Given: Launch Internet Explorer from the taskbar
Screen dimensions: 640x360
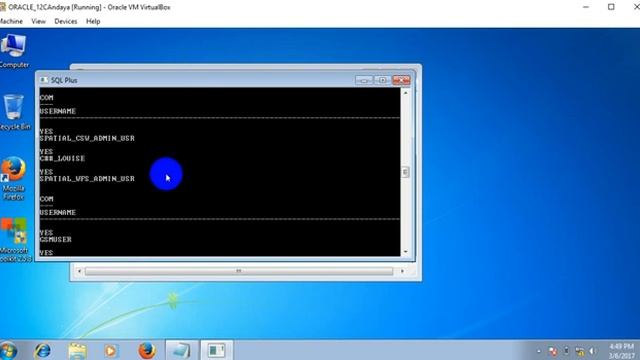Looking at the screenshot, I should pyautogui.click(x=42, y=351).
